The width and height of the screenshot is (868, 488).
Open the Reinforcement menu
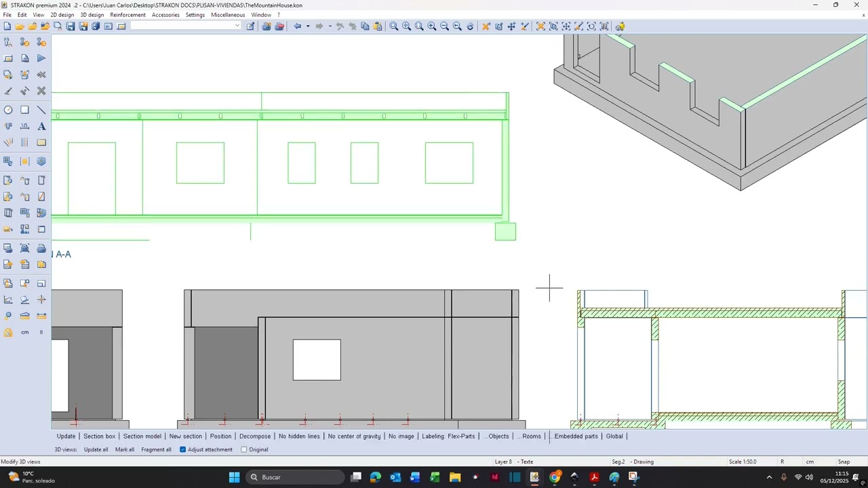click(x=127, y=15)
